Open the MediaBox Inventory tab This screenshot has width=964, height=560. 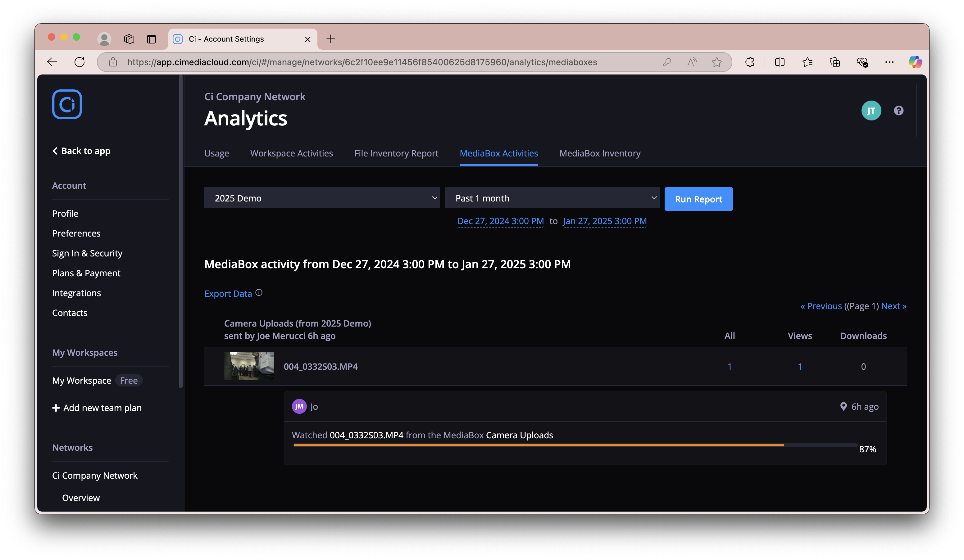click(600, 153)
